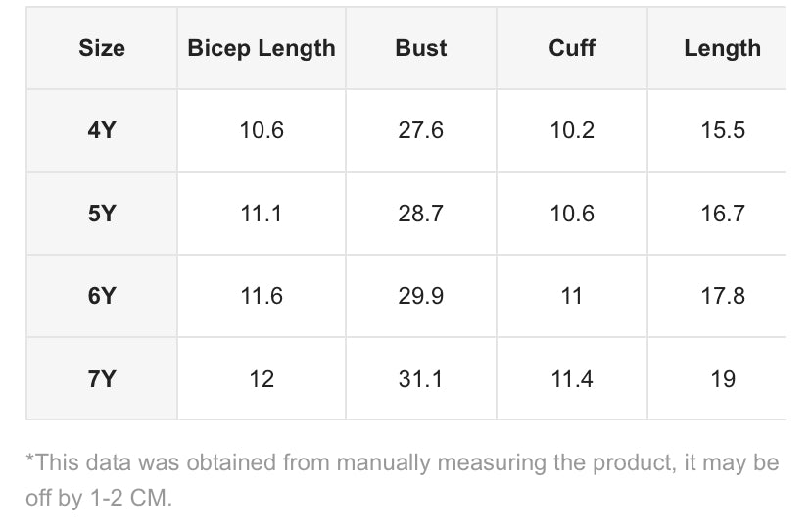Select the 6Y length value 17.8
Image resolution: width=811 pixels, height=532 pixels.
point(723,296)
